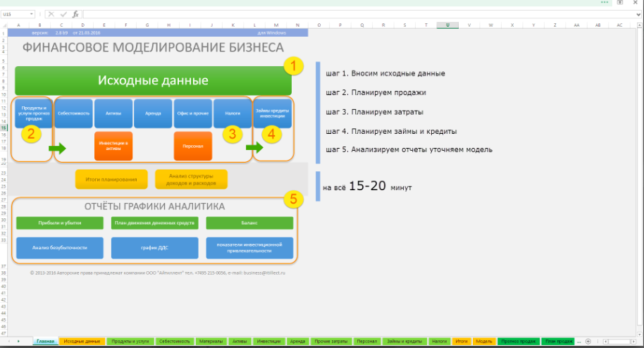This screenshot has width=644, height=348.
Task: Click the yellow step 5 circle badge
Action: (x=293, y=199)
